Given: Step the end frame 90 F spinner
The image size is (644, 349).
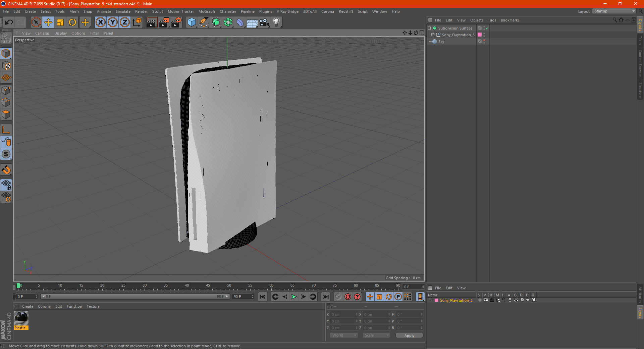Looking at the screenshot, I should point(253,297).
